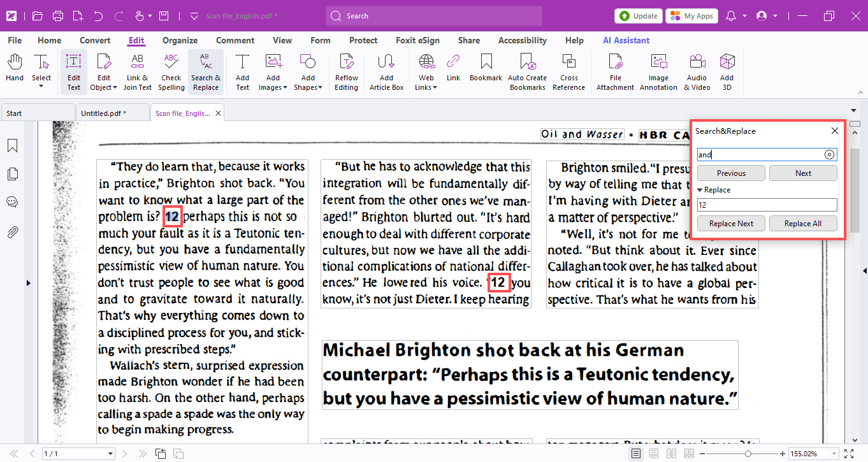Open the touch mode dropdown arrow
868x462 pixels.
click(x=150, y=16)
